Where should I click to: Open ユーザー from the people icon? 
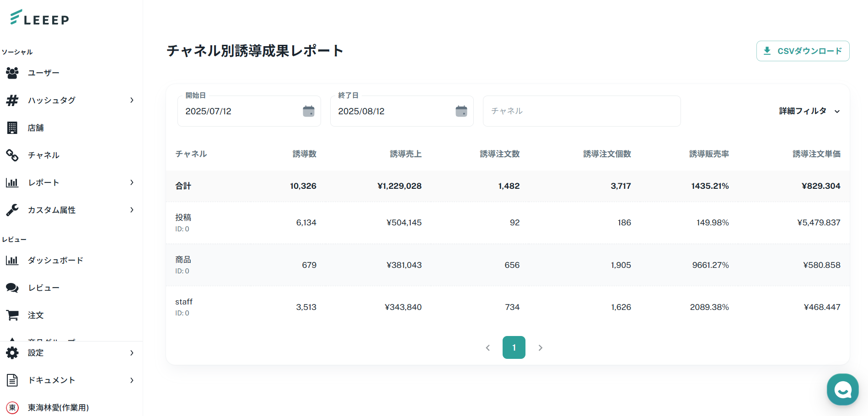[x=12, y=73]
